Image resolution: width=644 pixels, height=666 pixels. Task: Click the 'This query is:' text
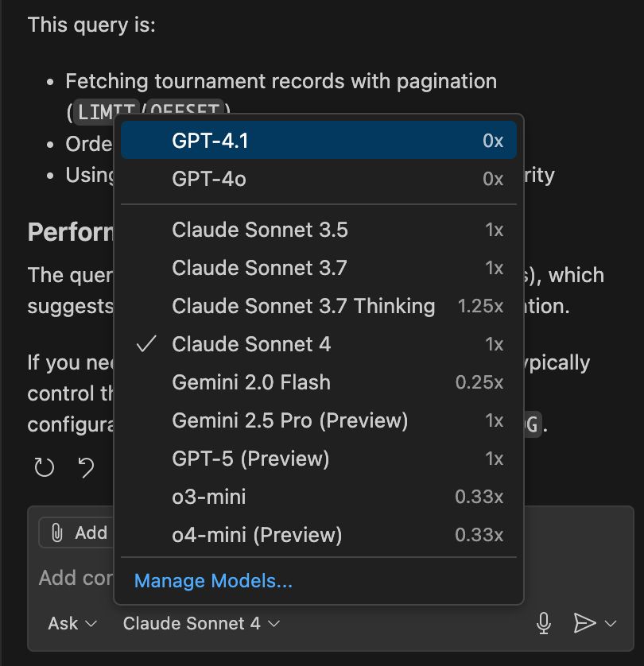point(91,25)
